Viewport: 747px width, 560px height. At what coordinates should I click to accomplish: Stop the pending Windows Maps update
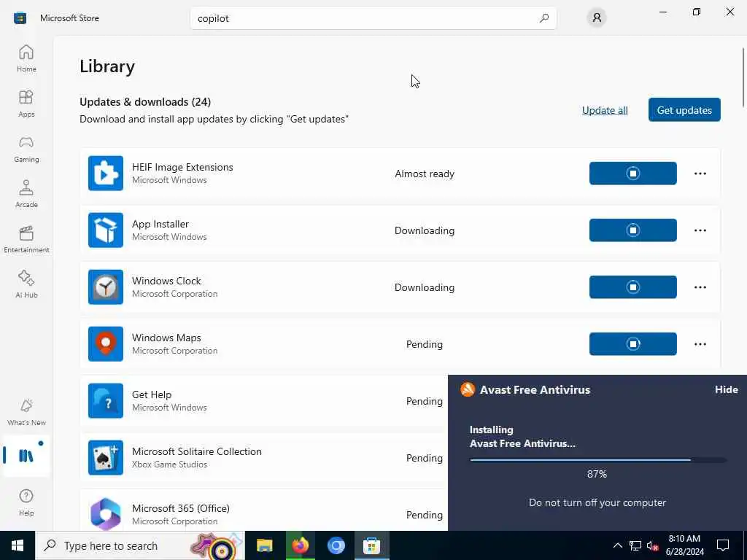pos(632,344)
